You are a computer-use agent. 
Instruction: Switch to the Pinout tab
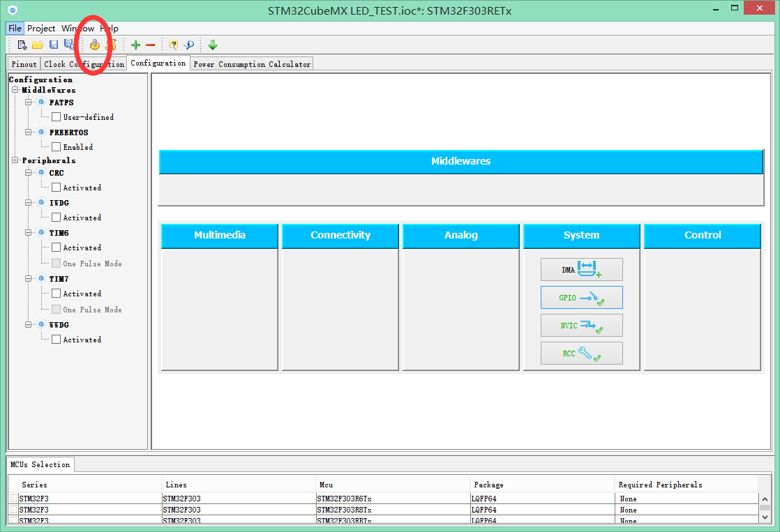[24, 64]
